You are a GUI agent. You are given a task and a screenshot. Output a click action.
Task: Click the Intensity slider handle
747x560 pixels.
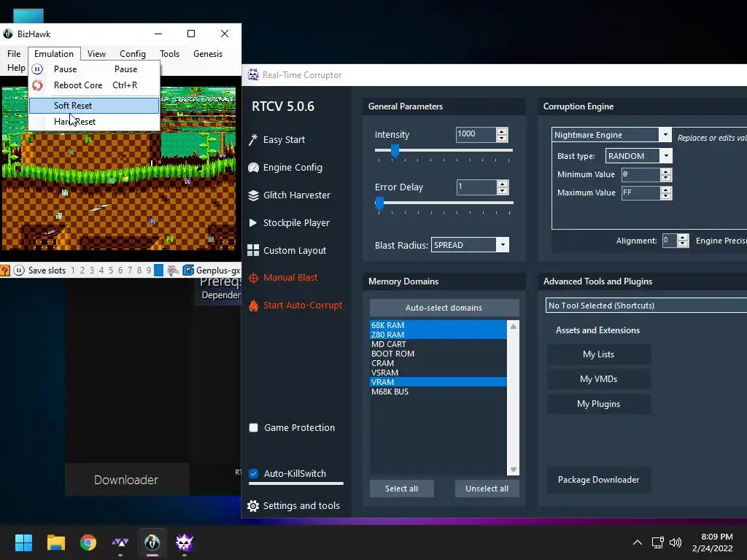(395, 151)
